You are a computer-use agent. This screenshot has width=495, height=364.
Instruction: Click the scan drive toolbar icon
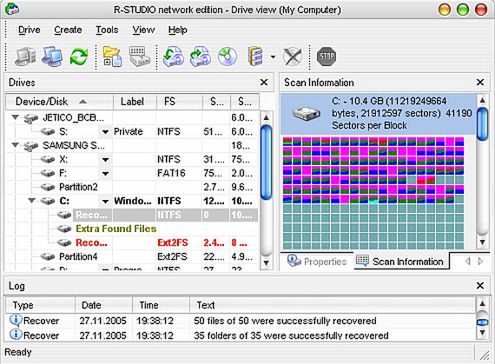pos(139,56)
